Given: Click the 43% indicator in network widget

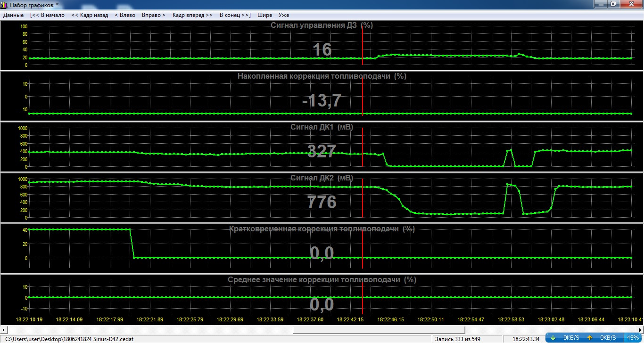Looking at the screenshot, I should 633,338.
